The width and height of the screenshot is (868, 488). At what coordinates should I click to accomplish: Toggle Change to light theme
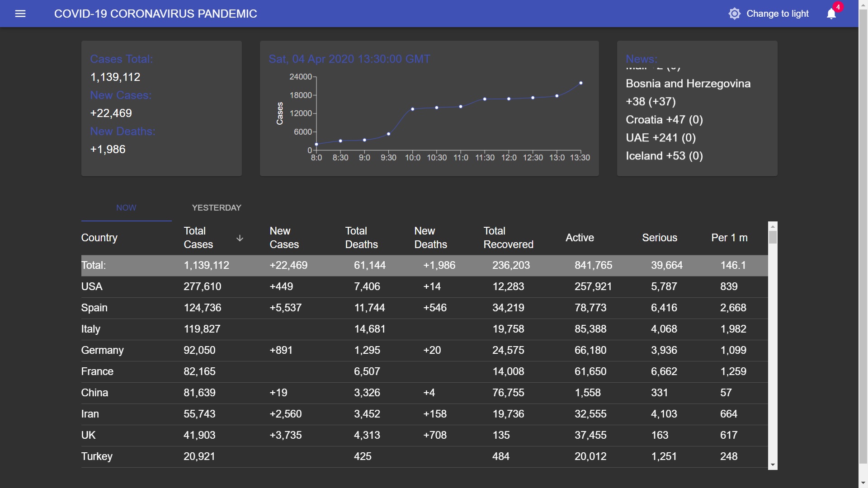777,14
